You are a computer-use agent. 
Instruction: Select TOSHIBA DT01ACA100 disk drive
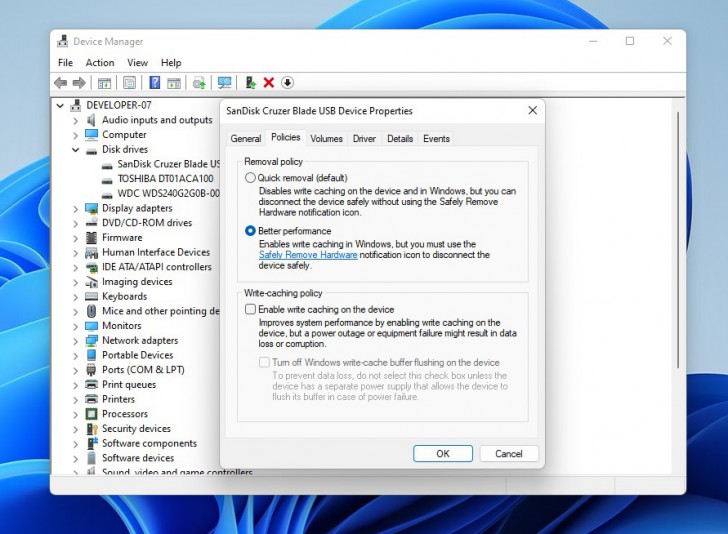tap(165, 179)
